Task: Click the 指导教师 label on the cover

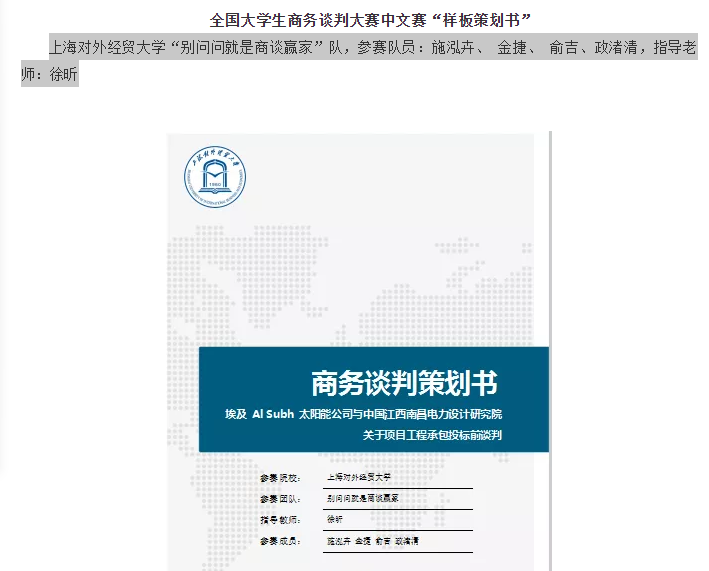Action: point(280,520)
